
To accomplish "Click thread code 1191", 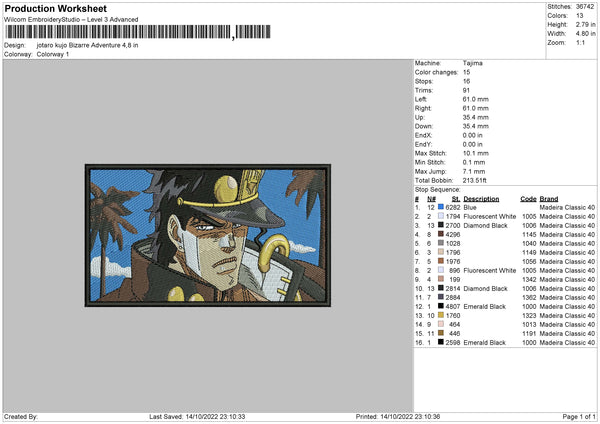I will (x=529, y=334).
